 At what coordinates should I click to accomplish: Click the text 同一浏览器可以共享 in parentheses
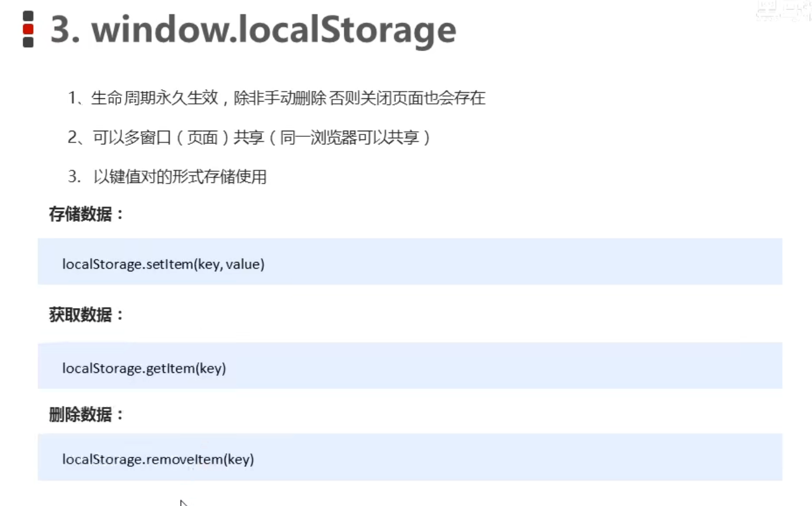click(349, 138)
